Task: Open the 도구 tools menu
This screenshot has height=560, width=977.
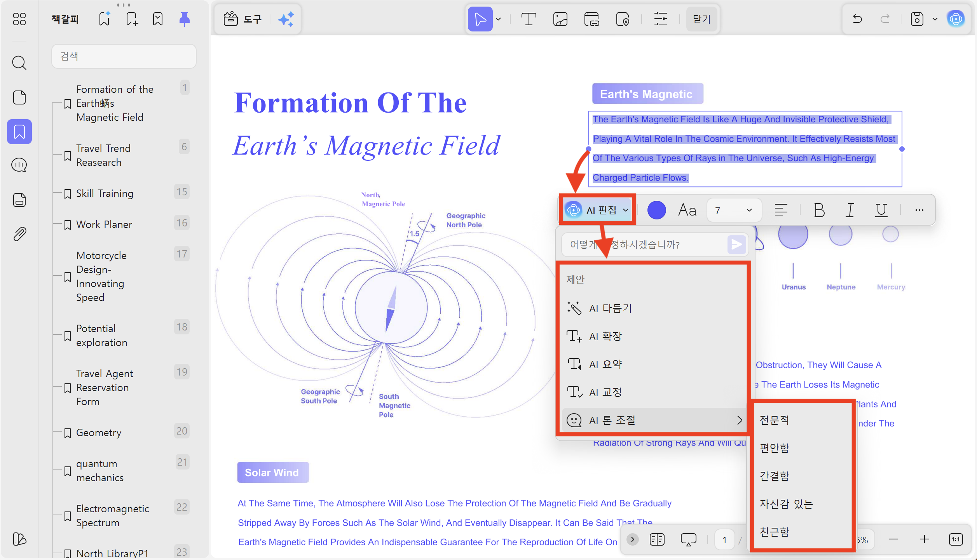Action: click(x=243, y=19)
